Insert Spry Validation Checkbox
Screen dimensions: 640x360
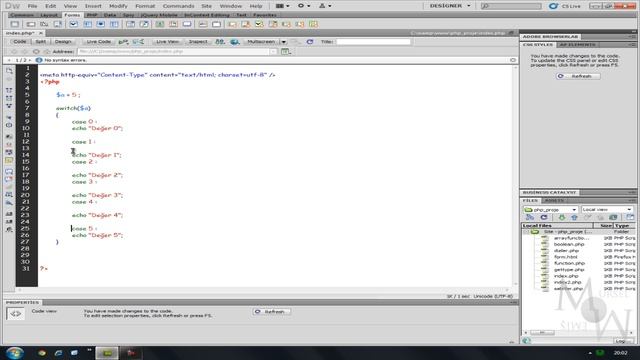[259, 24]
